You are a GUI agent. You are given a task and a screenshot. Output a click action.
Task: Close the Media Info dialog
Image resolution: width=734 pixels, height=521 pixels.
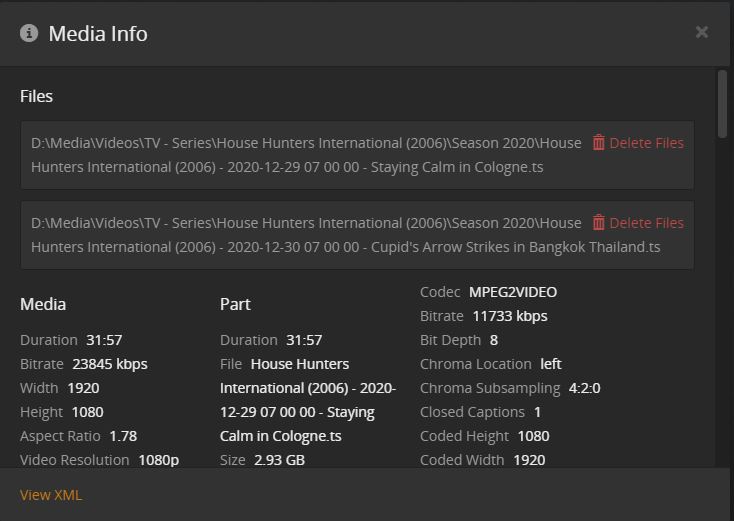click(702, 32)
